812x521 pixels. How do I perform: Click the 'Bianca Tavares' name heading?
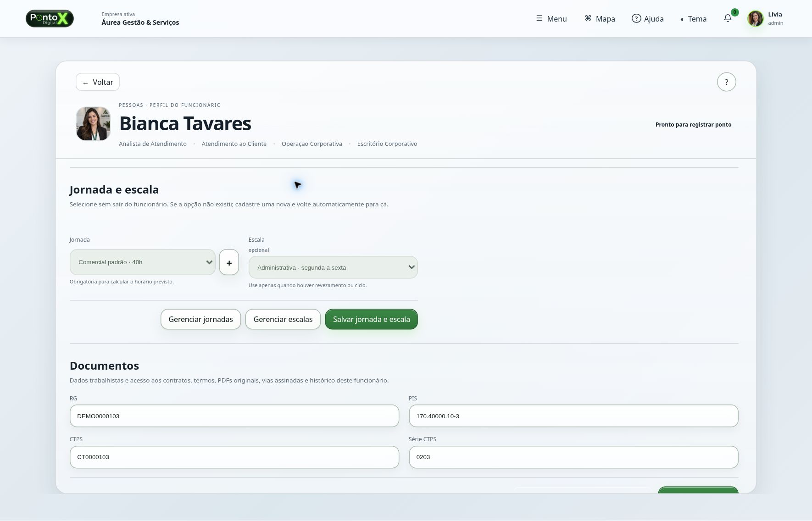(185, 123)
